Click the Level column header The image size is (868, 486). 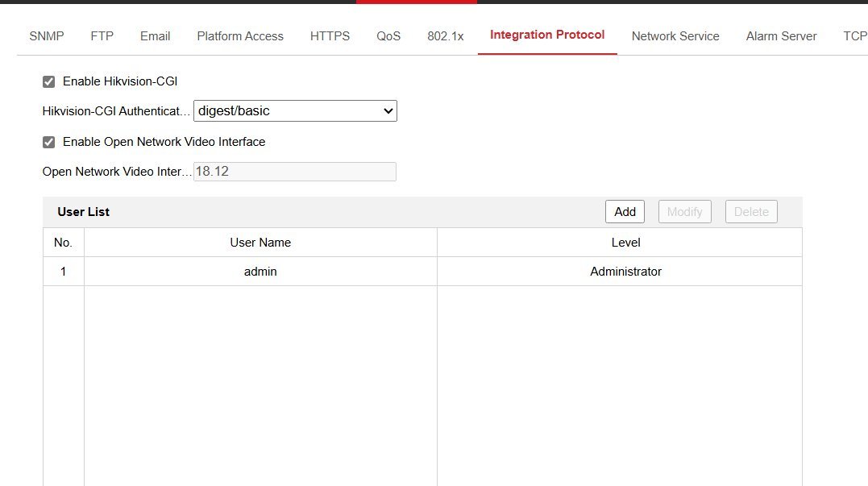(625, 243)
